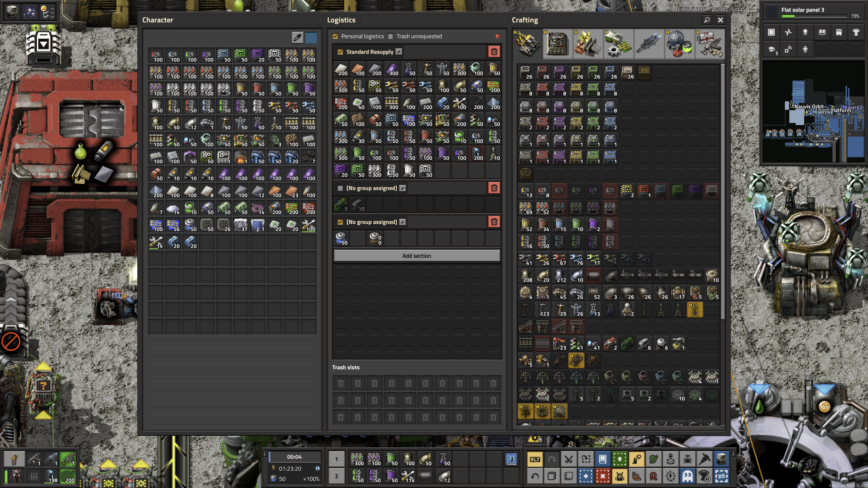Toggle the Personal logistics checkbox

[x=335, y=36]
